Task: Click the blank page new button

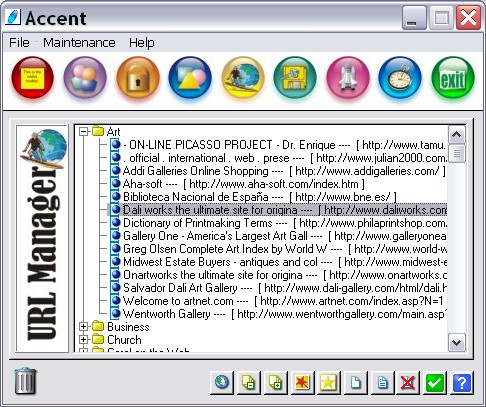Action: click(355, 382)
